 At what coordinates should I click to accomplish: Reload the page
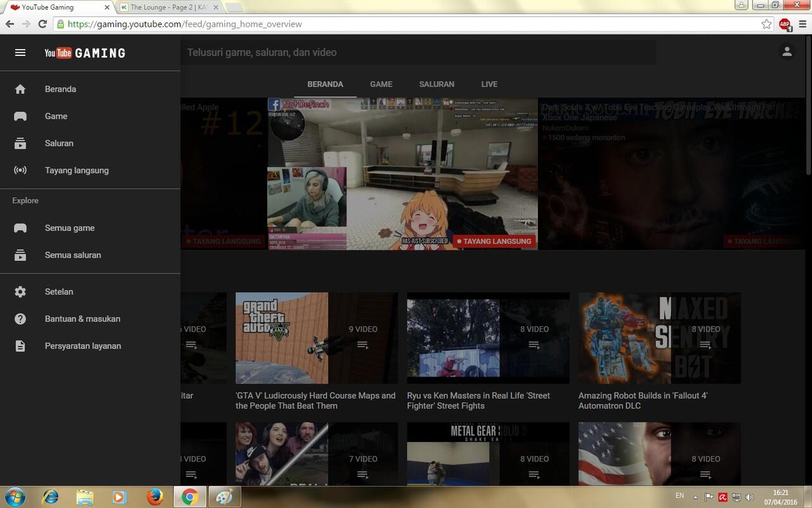pos(43,24)
